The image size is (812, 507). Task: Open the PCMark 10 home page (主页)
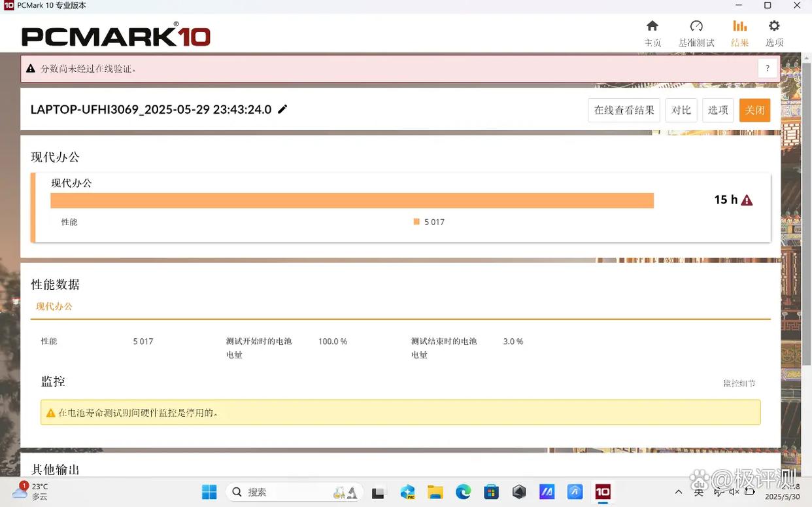pos(652,33)
